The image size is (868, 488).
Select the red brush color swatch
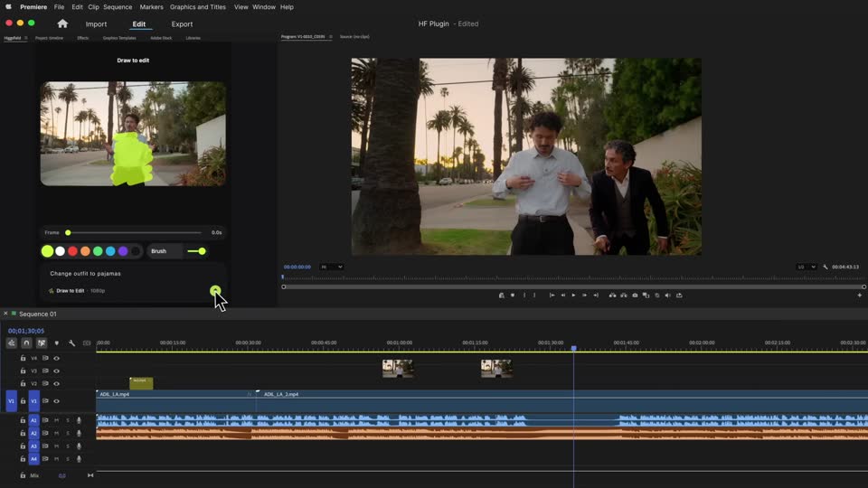72,251
